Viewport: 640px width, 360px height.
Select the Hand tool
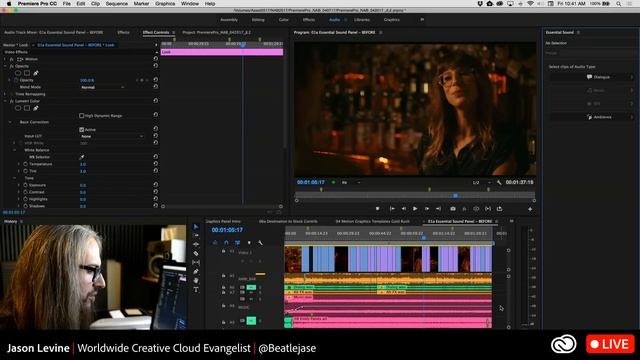[196, 280]
